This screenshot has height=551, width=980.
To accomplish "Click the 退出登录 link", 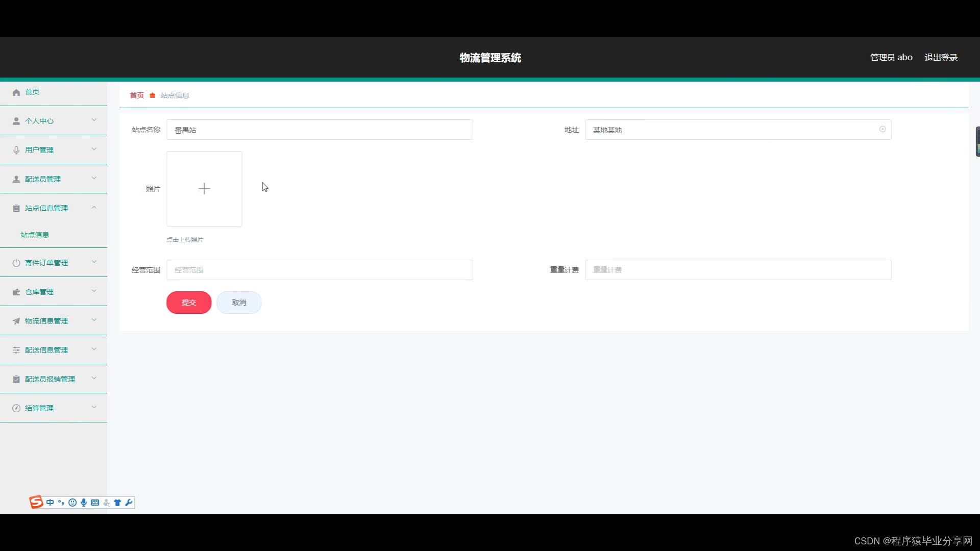I will click(941, 58).
